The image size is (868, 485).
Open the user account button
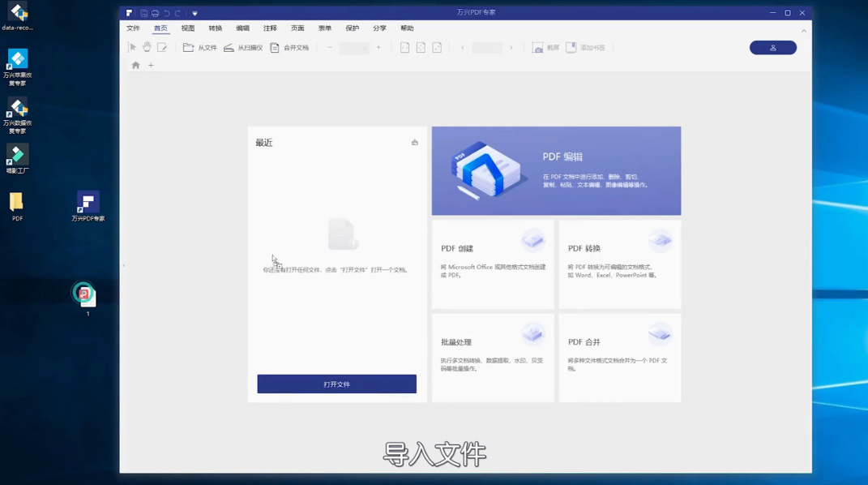coord(773,48)
